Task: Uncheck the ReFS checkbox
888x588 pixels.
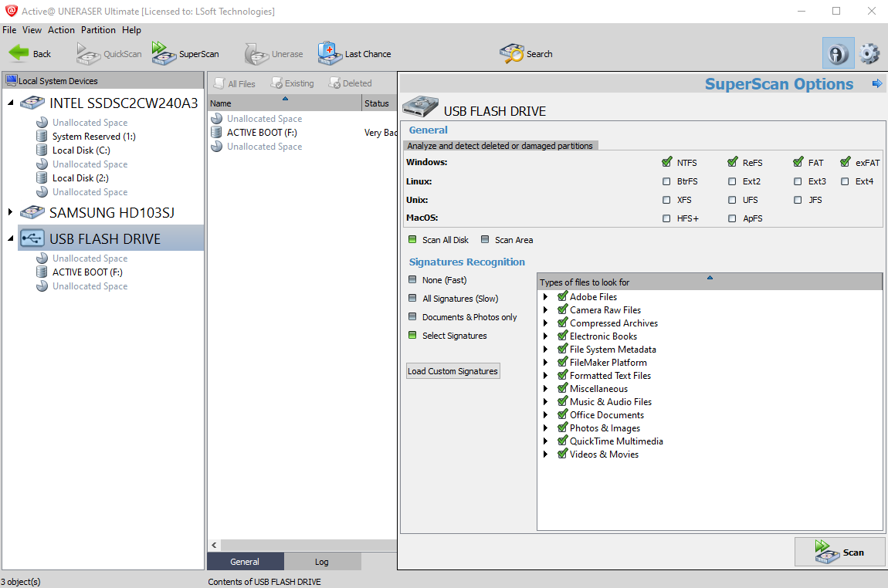Action: click(733, 162)
